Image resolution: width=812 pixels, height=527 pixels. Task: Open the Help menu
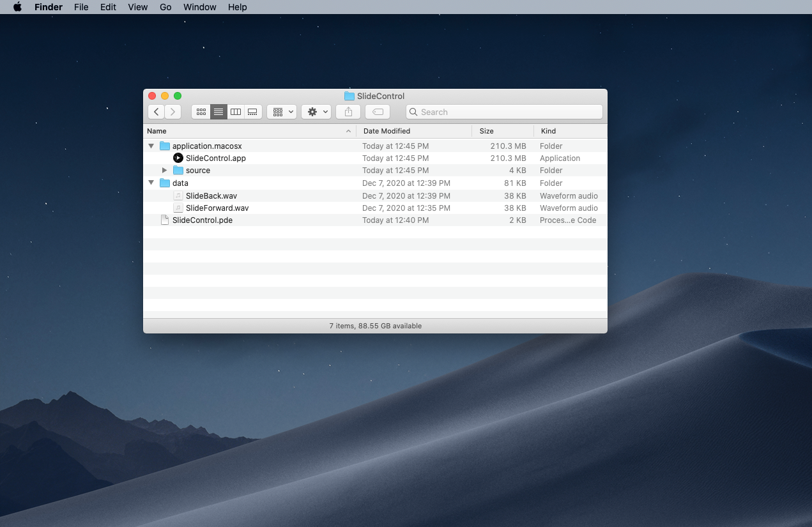[x=238, y=7]
